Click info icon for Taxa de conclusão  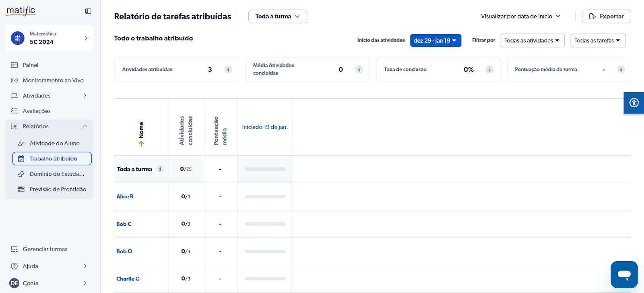[489, 69]
